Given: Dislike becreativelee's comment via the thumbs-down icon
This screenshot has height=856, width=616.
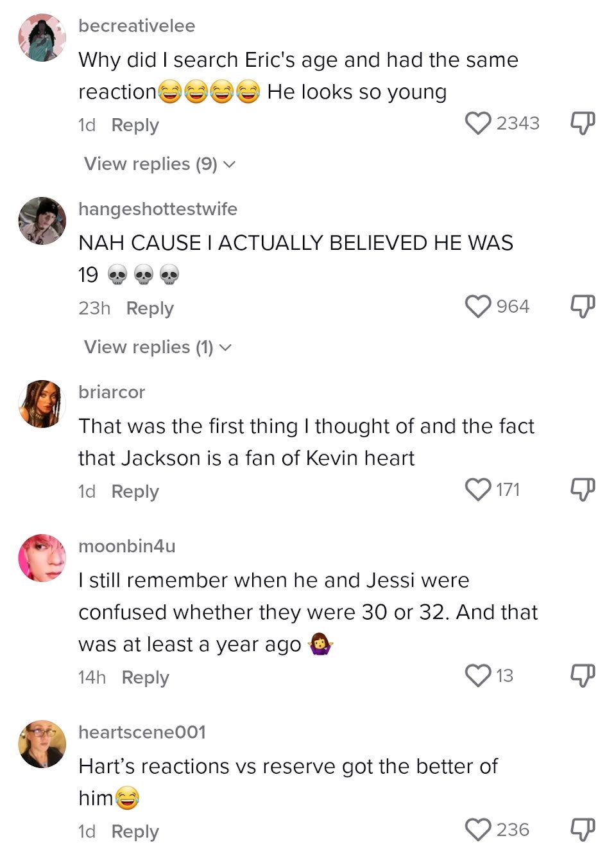Looking at the screenshot, I should tap(583, 123).
